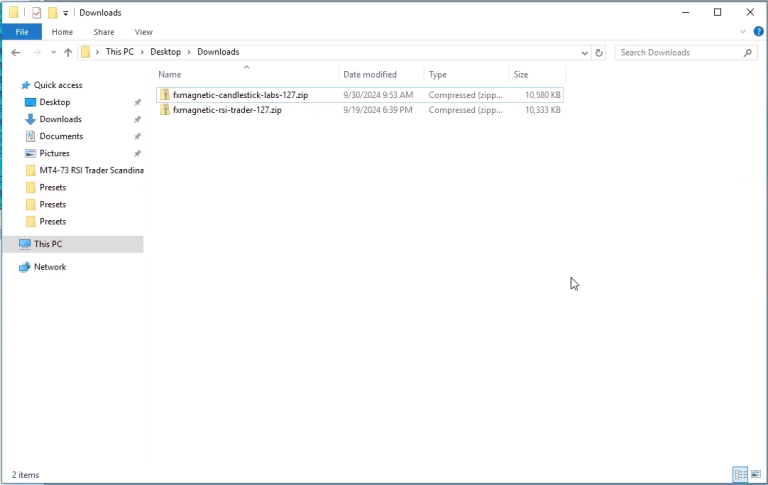
Task: Switch to large icons view button
Action: tap(756, 474)
